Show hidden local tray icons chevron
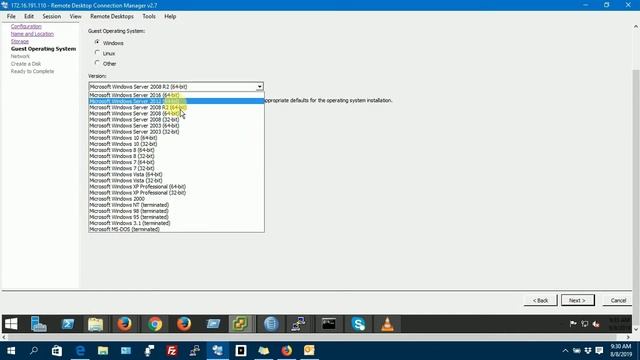640x360 pixels. click(565, 351)
